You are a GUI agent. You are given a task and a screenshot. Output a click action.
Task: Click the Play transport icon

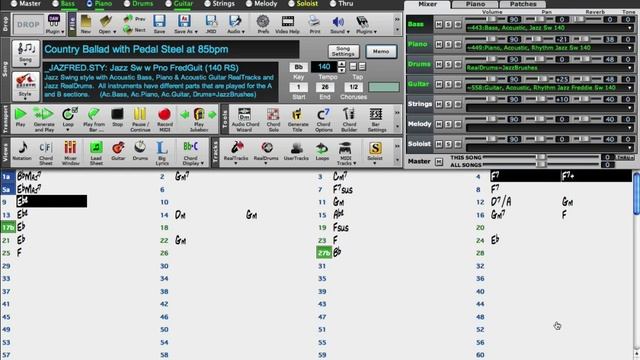pos(20,118)
